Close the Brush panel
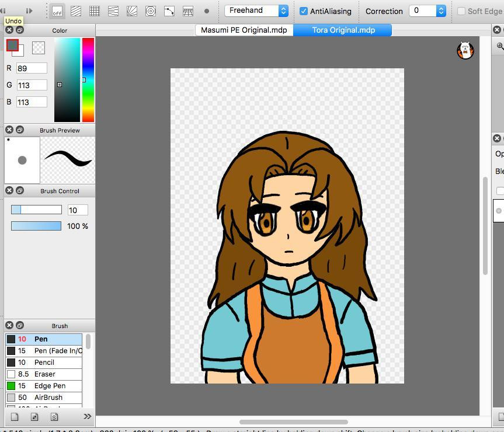 (x=9, y=325)
